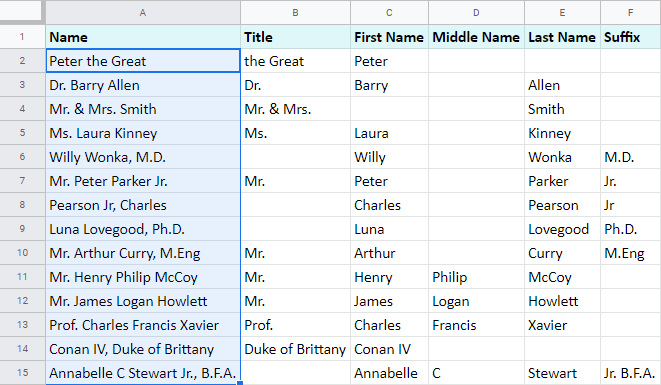Click the Willy first name cell
This screenshot has width=661, height=385.
(390, 157)
